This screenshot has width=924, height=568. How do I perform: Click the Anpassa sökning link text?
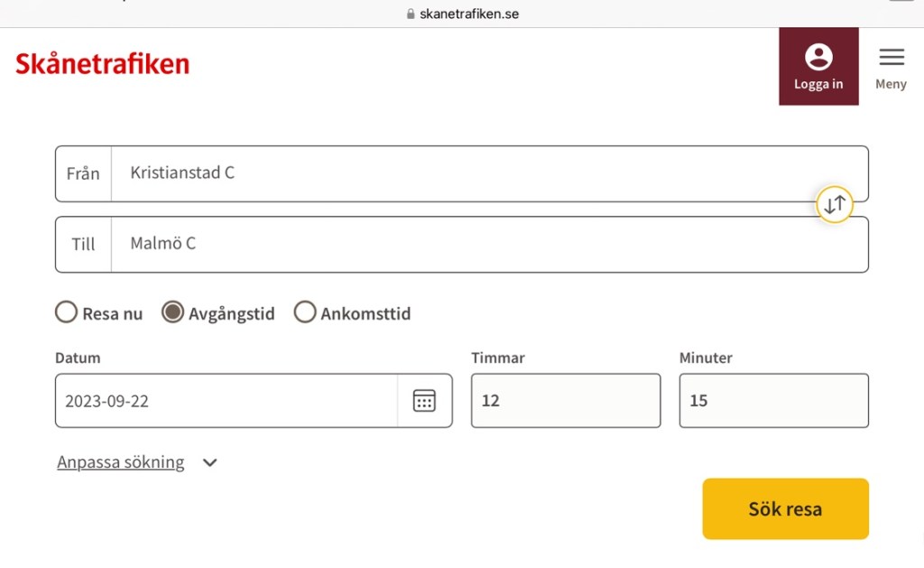tap(120, 462)
